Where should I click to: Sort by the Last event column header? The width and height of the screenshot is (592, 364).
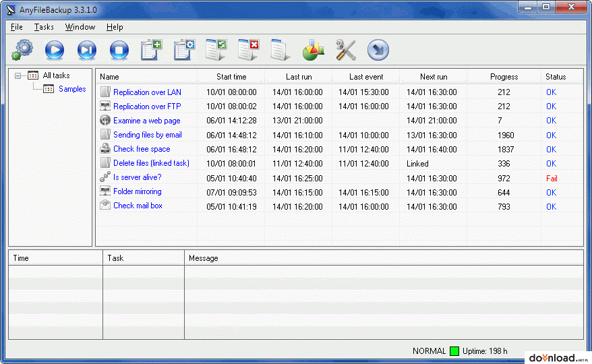(366, 77)
